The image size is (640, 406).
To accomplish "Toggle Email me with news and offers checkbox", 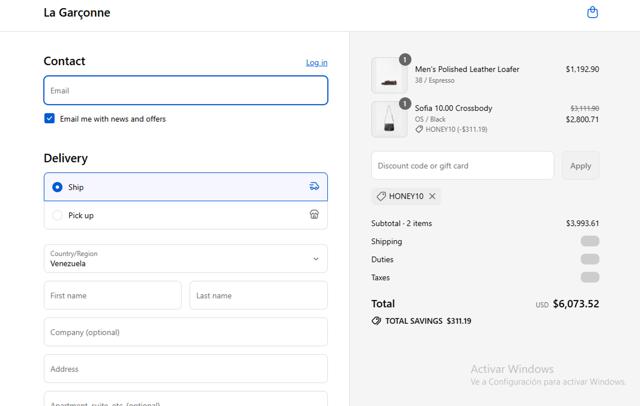I will [49, 118].
